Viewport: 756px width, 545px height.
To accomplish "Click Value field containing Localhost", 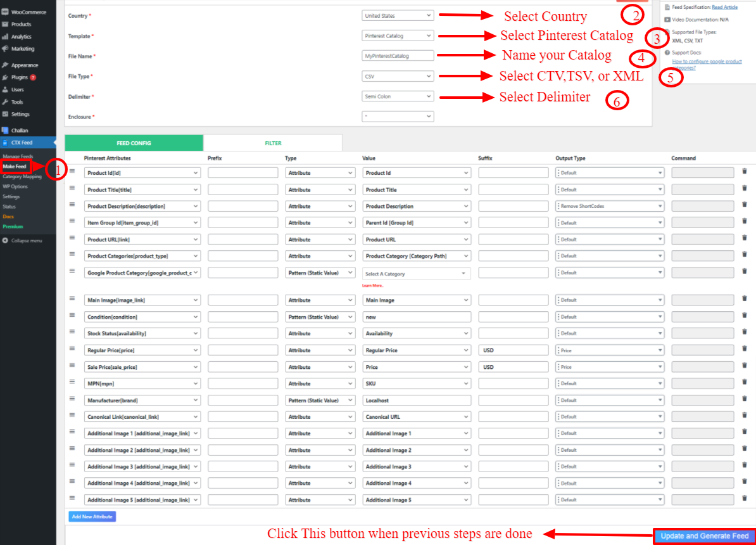I will [417, 400].
